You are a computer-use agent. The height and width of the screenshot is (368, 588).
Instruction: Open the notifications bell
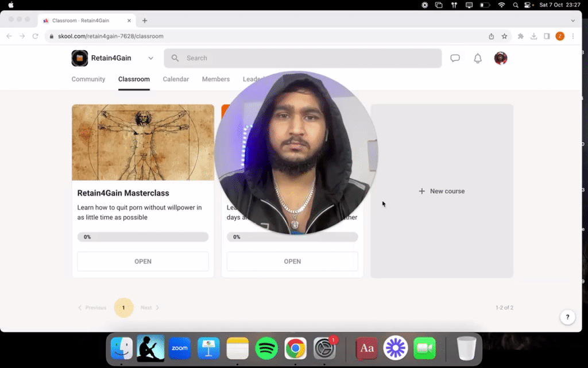click(477, 58)
